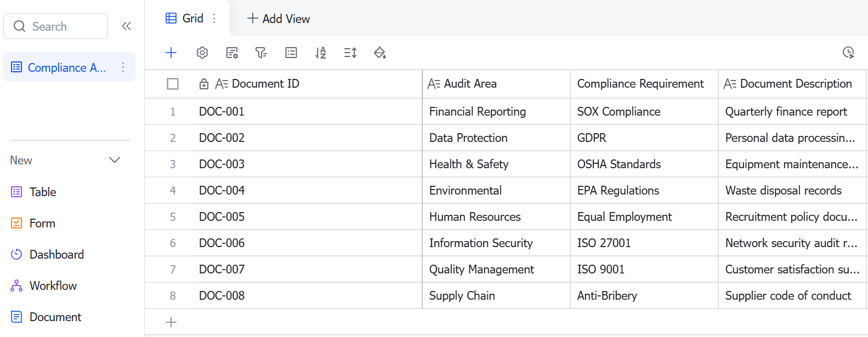
Task: Click the Compliance Requirement column header
Action: 644,84
